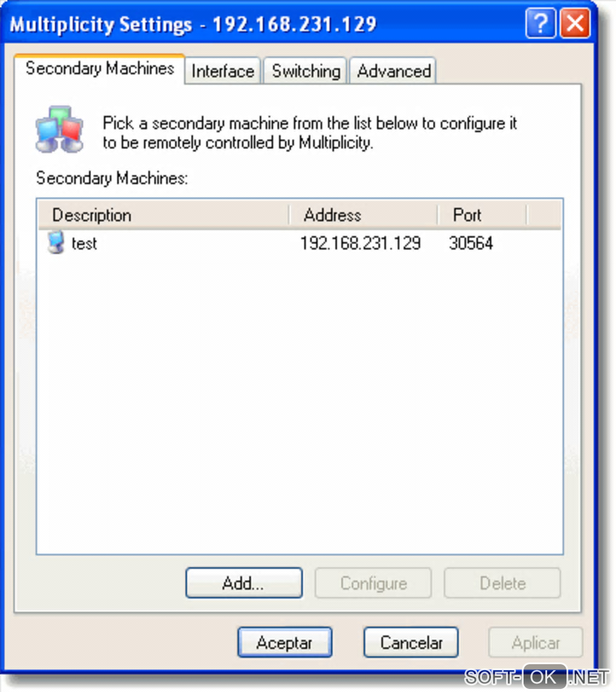Sort list by Description column header
This screenshot has height=692, width=616.
164,215
